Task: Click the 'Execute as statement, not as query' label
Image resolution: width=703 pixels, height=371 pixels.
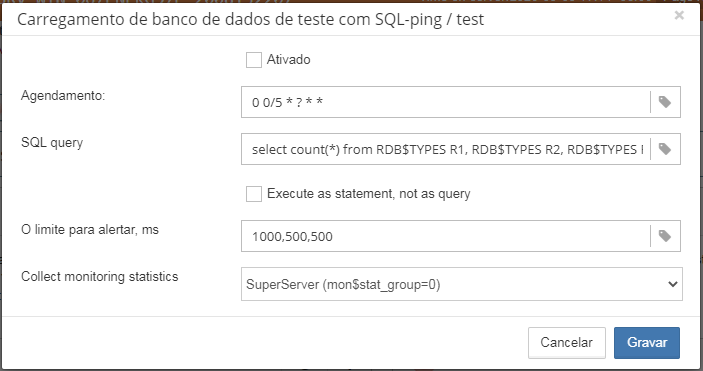Action: (369, 194)
